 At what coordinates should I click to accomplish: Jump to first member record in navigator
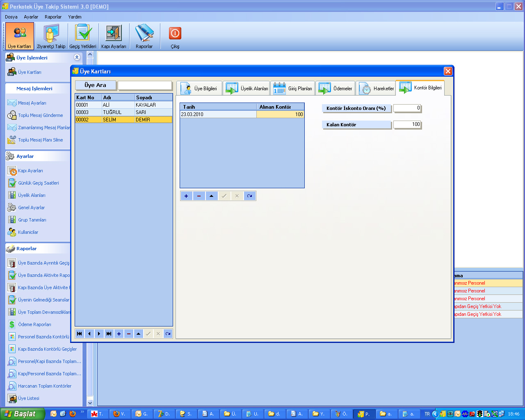pos(80,334)
